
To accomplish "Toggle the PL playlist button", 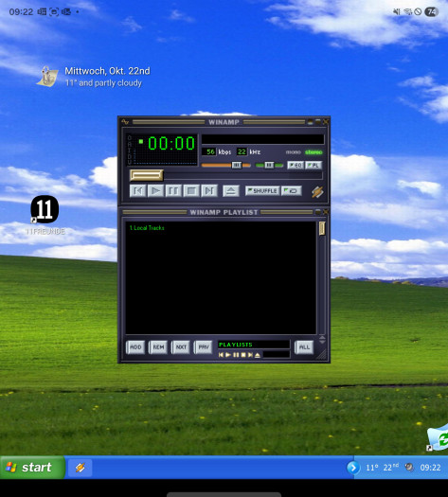I will click(x=314, y=165).
